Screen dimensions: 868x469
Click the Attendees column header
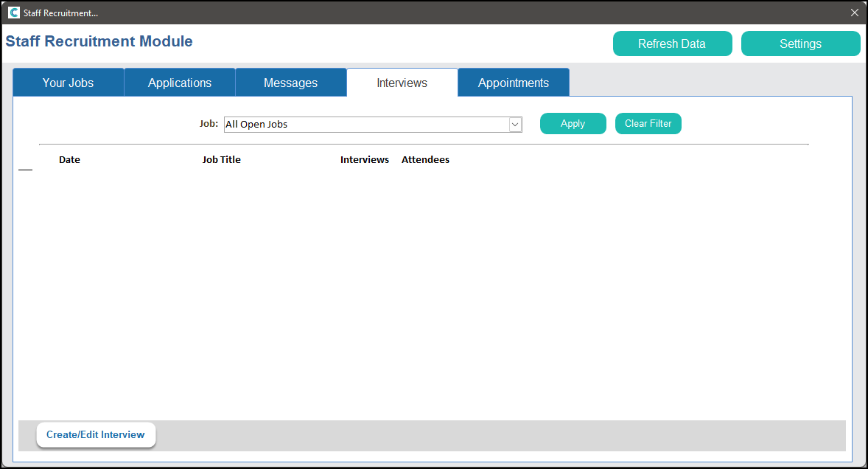point(425,159)
